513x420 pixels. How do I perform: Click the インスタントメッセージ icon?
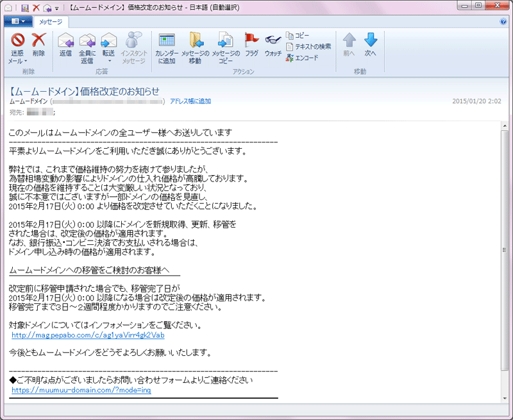coord(134,47)
